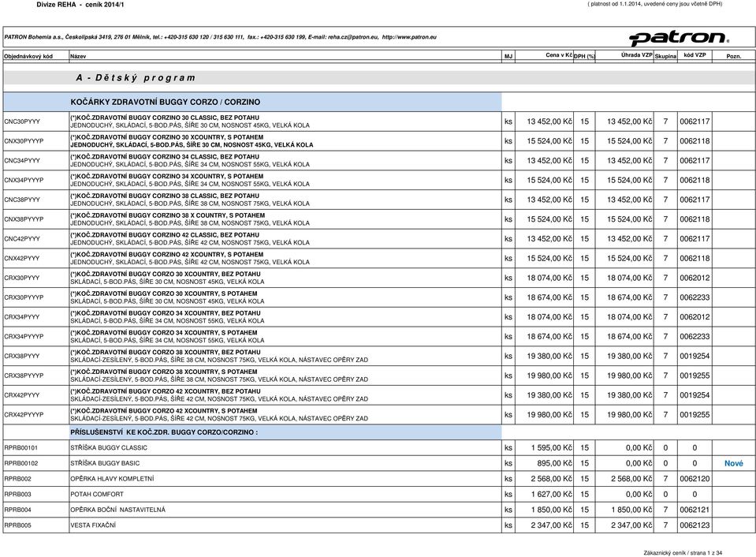Select accessory code RPRB002
This screenshot has height=557, width=756.
18,479
